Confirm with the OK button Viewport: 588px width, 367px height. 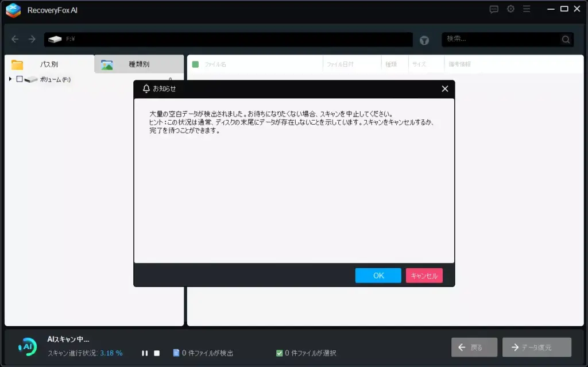tap(378, 276)
